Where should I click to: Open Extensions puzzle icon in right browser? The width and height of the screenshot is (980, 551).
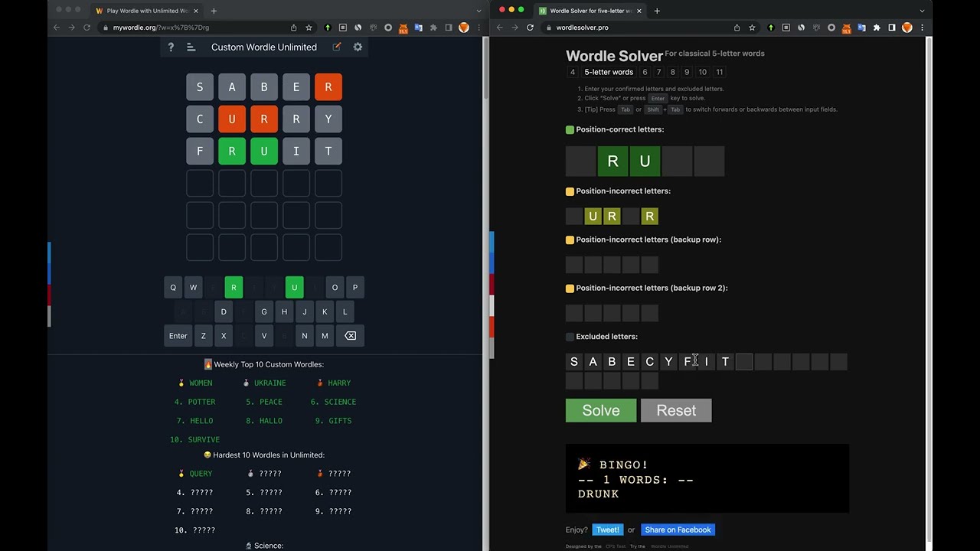[877, 28]
